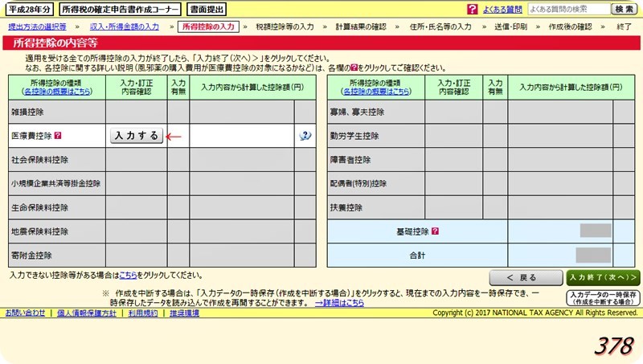Open the 個人情報保護方針 footer link

pyautogui.click(x=87, y=313)
